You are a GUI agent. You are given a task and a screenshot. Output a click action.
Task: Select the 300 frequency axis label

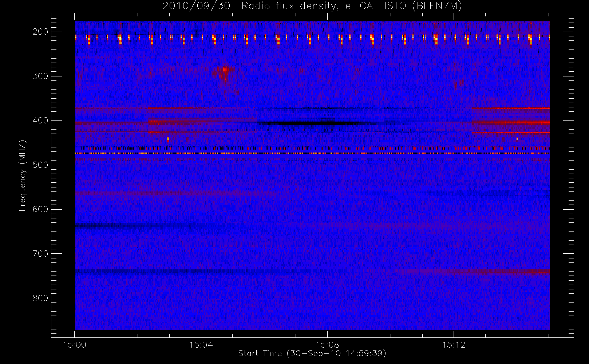click(40, 76)
